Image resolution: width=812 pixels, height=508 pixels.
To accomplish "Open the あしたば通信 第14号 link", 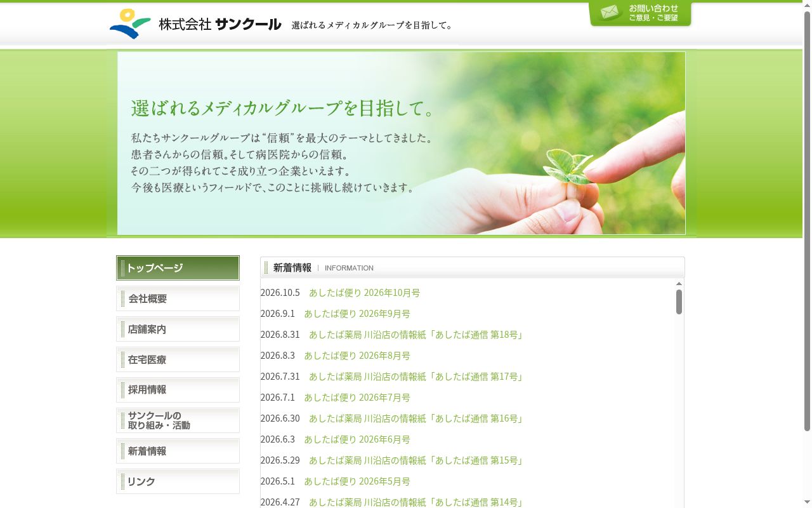I will pyautogui.click(x=417, y=502).
